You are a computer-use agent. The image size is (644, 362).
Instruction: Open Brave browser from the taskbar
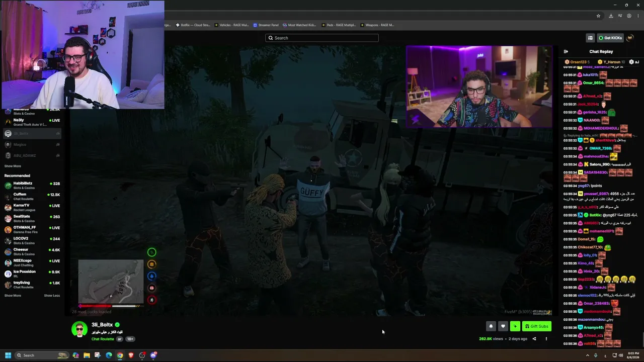[x=131, y=355]
